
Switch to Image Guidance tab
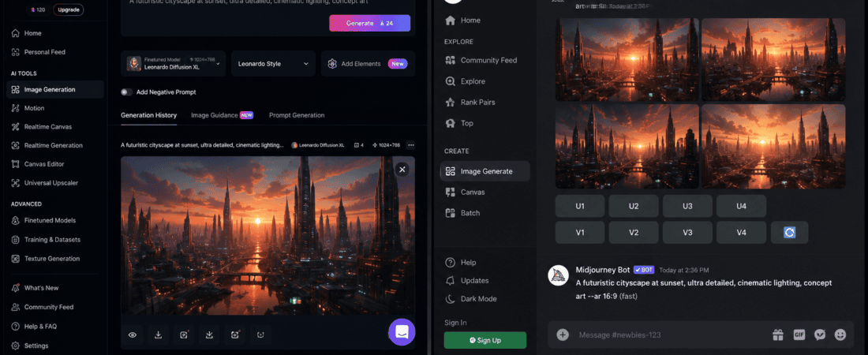[222, 115]
